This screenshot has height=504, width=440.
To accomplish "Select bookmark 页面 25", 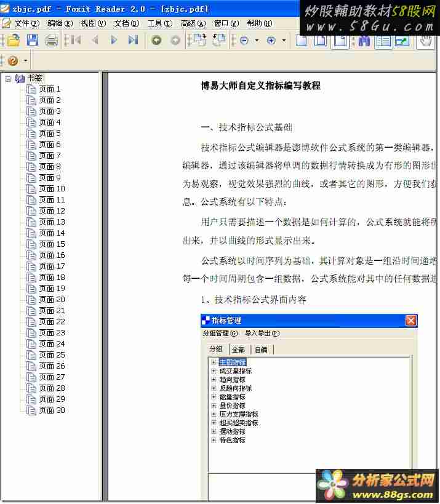I will pos(52,355).
